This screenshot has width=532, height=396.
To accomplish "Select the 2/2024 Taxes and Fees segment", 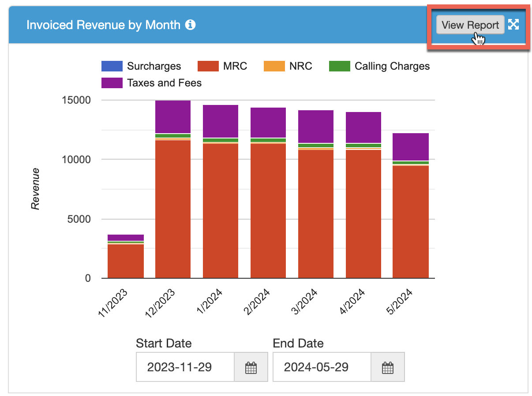I will (x=268, y=123).
